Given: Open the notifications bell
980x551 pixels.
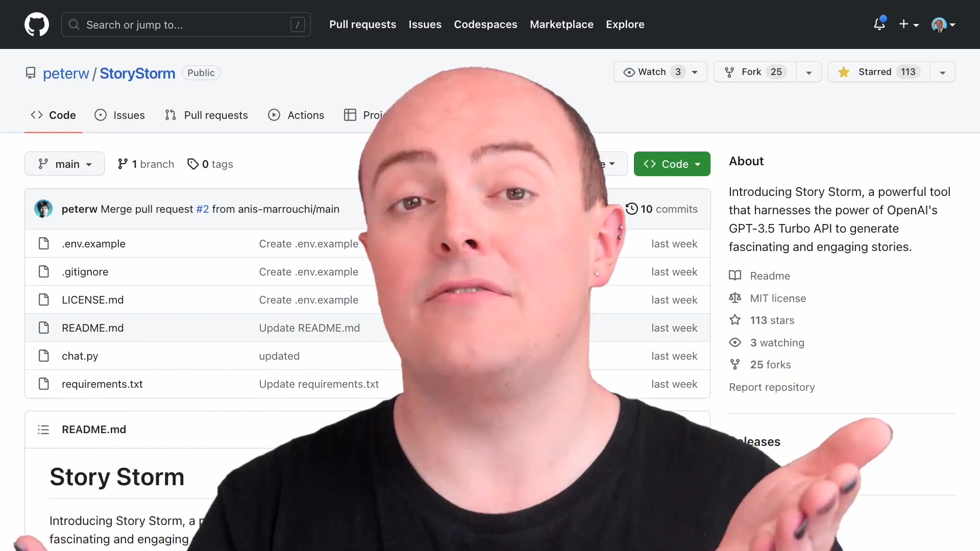Looking at the screenshot, I should [x=879, y=24].
